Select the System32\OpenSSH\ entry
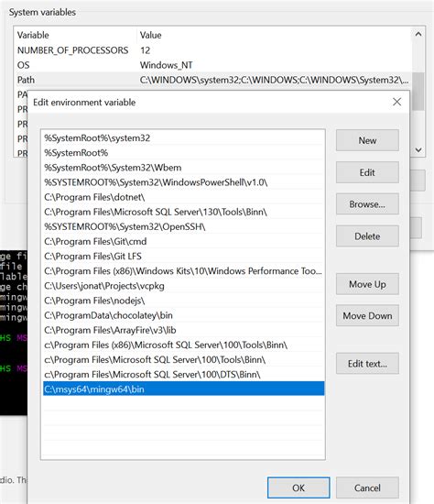 pyautogui.click(x=183, y=227)
